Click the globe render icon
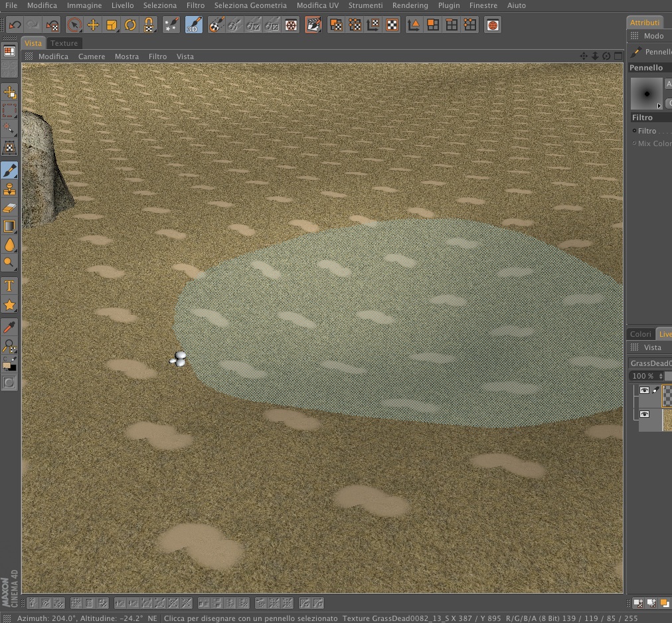The image size is (672, 623). click(x=493, y=25)
